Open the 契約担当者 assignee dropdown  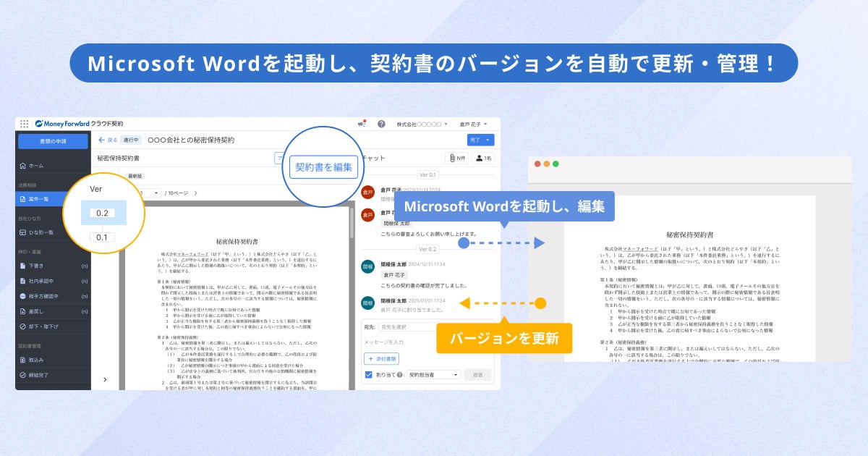(434, 375)
